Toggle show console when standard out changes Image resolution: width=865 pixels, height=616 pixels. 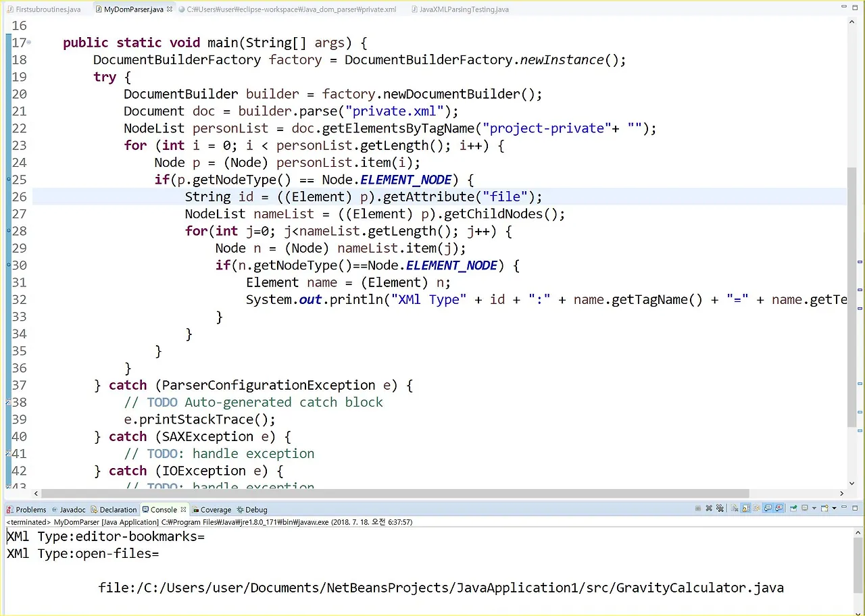[768, 508]
